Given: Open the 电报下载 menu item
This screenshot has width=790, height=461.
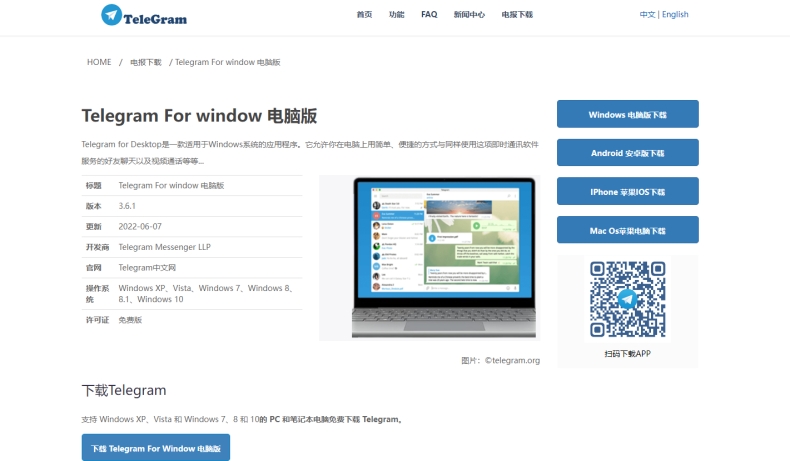Looking at the screenshot, I should tap(517, 15).
